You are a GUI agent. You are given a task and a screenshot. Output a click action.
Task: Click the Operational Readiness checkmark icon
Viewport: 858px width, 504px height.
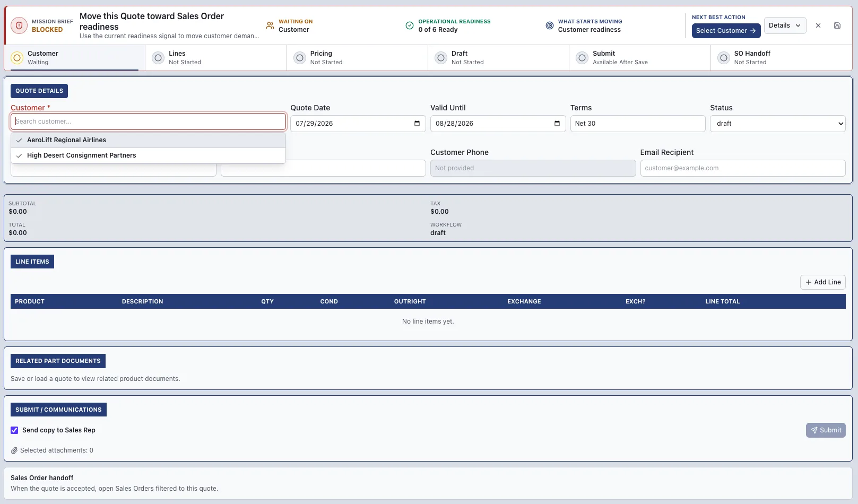pos(410,25)
